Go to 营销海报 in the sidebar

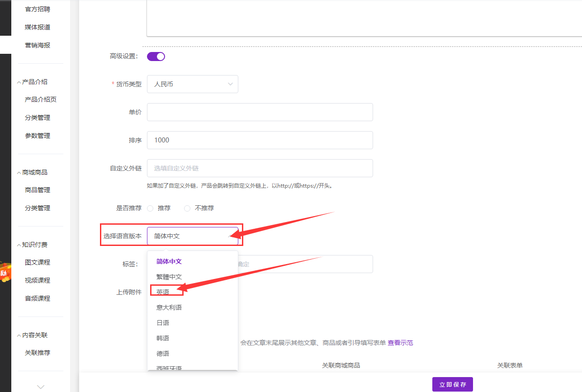(38, 45)
